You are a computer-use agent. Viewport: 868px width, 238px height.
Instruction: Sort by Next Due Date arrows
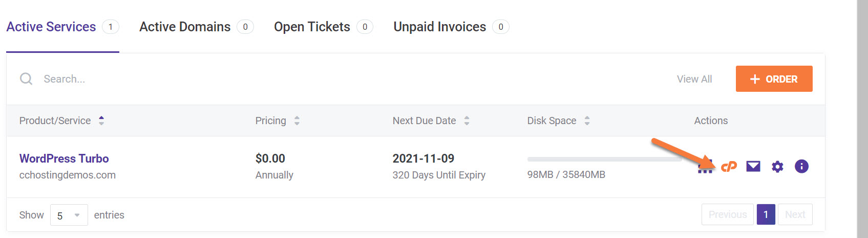467,121
